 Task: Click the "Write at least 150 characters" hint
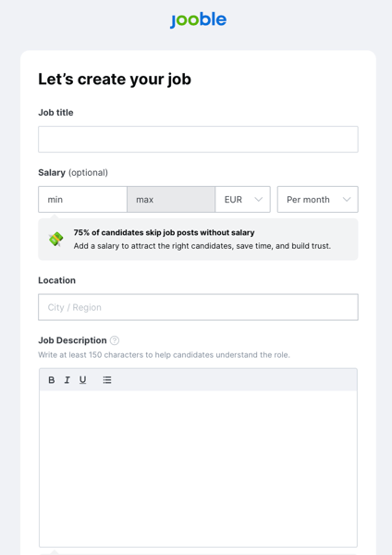pos(165,354)
